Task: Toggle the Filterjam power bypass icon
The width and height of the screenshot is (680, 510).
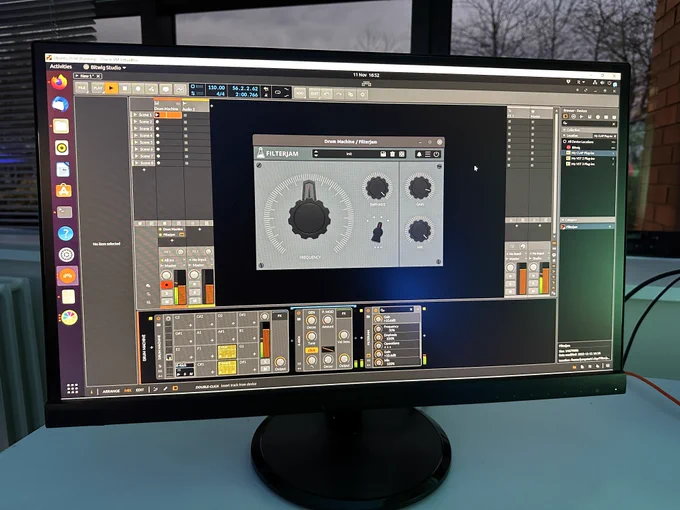Action: click(436, 154)
